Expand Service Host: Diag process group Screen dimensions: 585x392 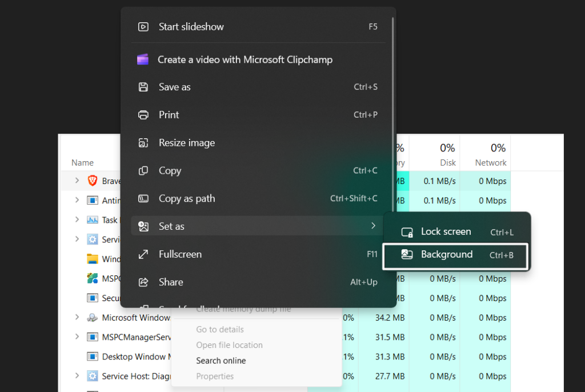[x=77, y=376]
